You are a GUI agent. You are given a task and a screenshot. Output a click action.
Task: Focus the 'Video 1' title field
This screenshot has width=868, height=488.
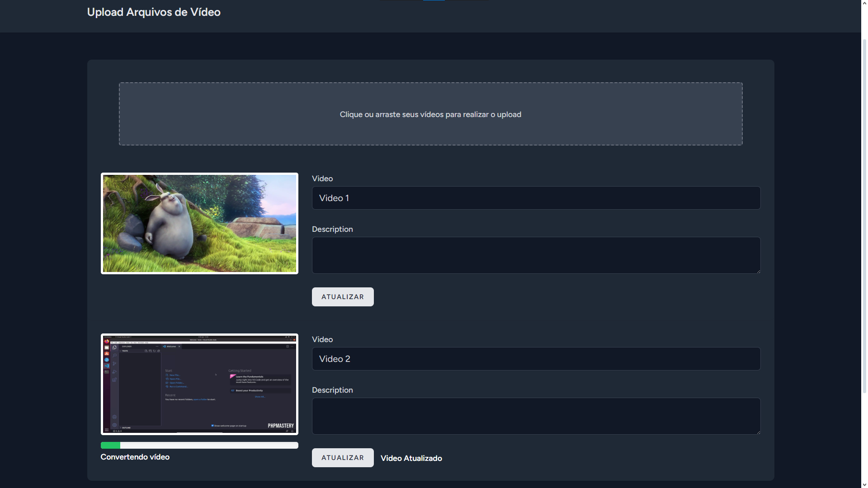pyautogui.click(x=536, y=198)
